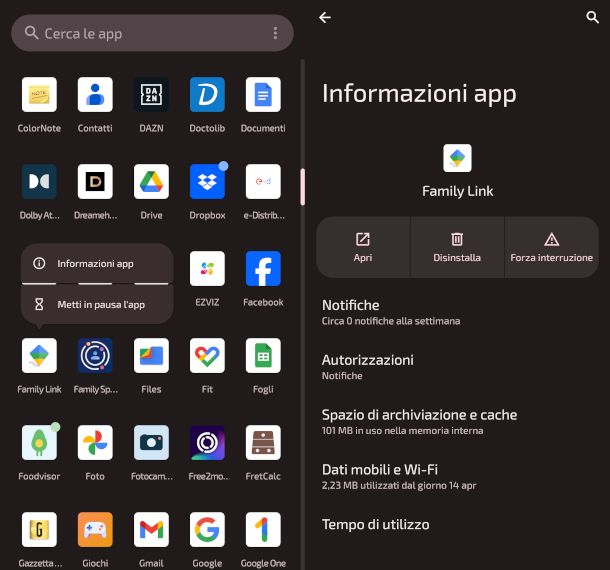
Task: Click the 'Cerca le app' search field
Action: 140,33
